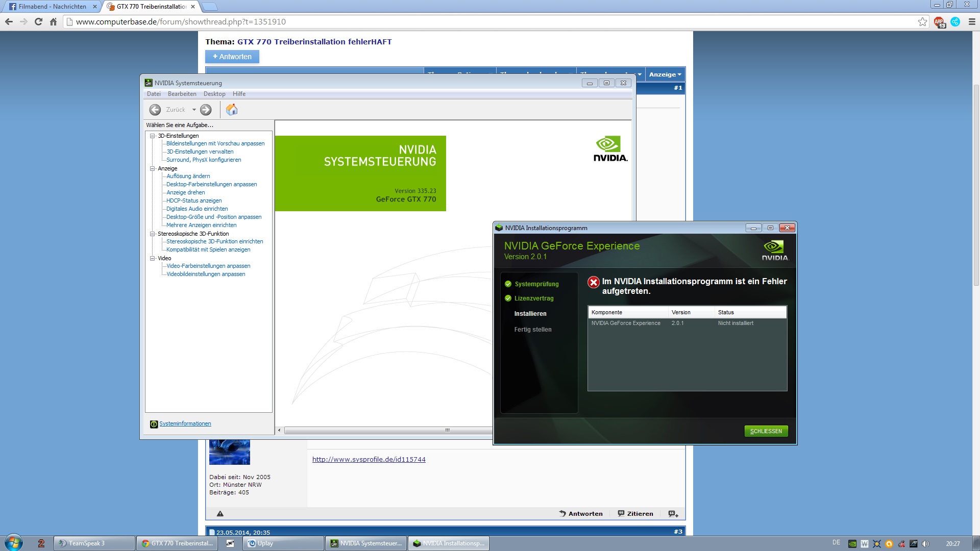Collapse the 3D-Einstellungen tree node

(152, 136)
